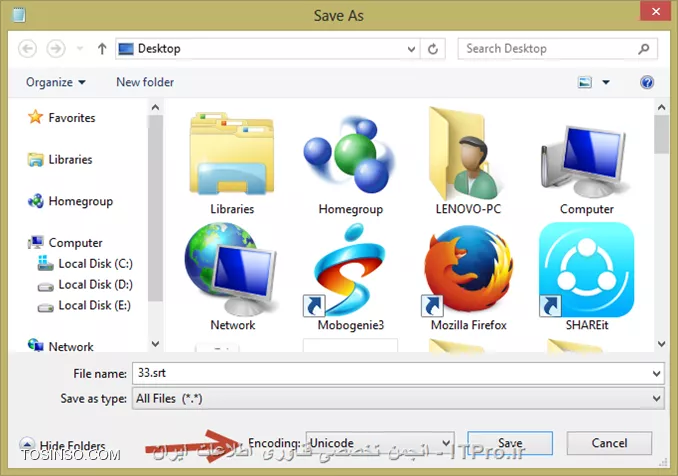Click the Cancel button

point(609,443)
